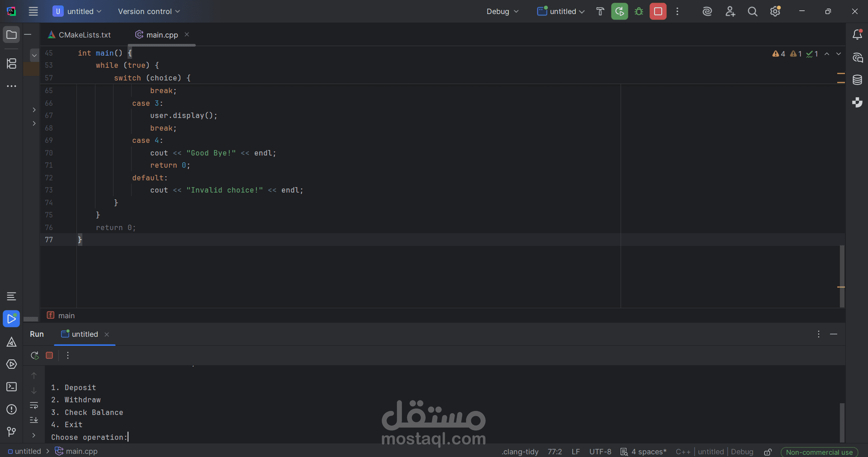Viewport: 868px width, 457px height.
Task: Open the Notifications bell
Action: (x=857, y=34)
